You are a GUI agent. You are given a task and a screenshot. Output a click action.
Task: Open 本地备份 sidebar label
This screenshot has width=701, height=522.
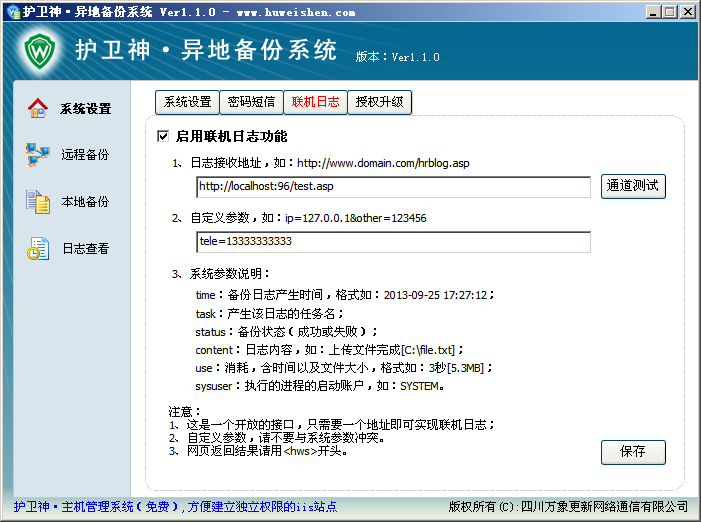[85, 202]
